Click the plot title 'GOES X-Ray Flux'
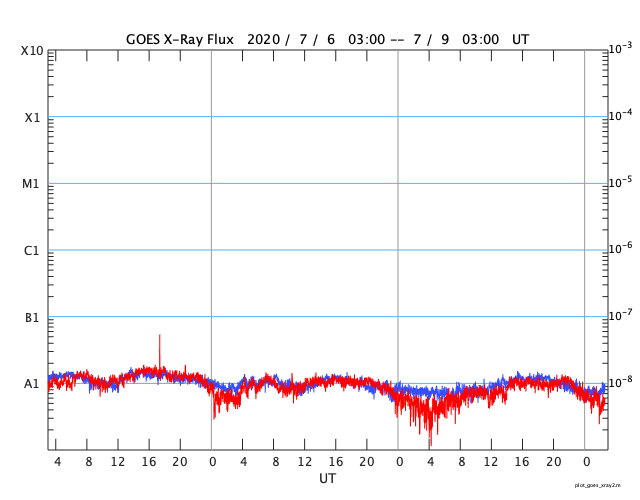The image size is (640, 500). coord(180,40)
